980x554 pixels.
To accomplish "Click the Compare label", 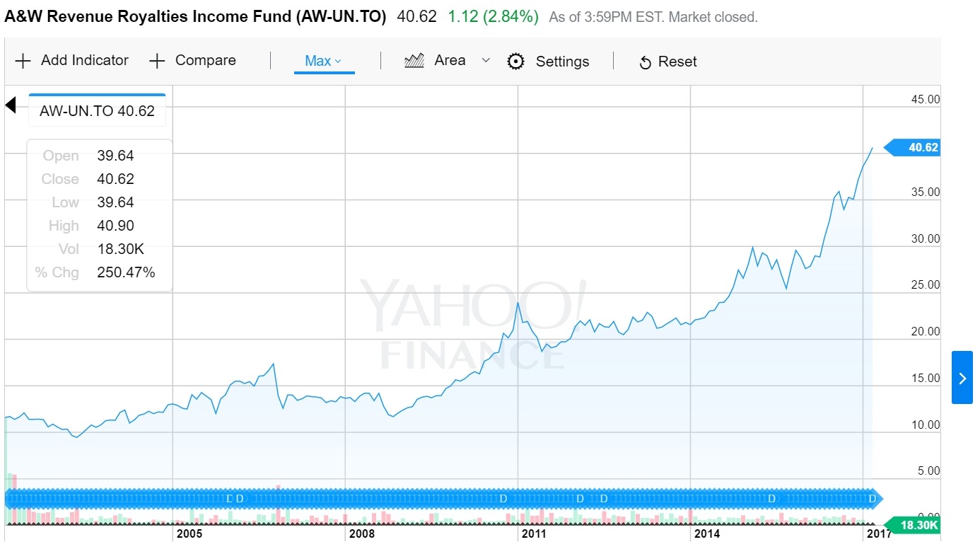I will pos(205,60).
